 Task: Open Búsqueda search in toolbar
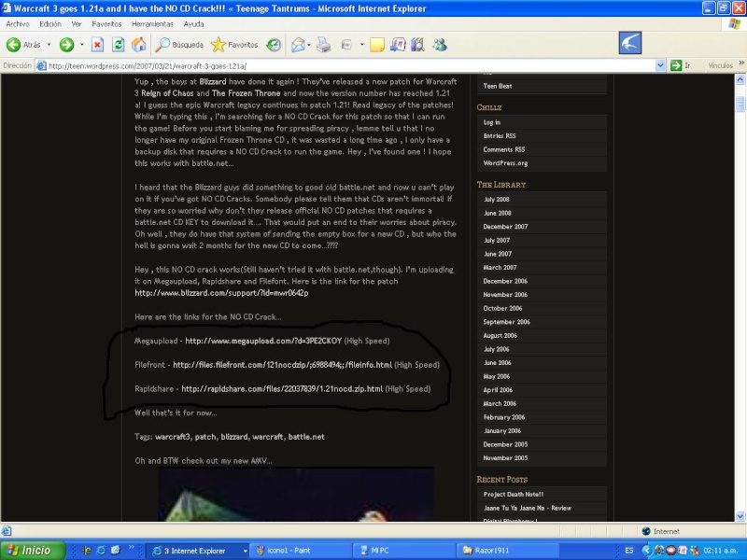tap(179, 45)
